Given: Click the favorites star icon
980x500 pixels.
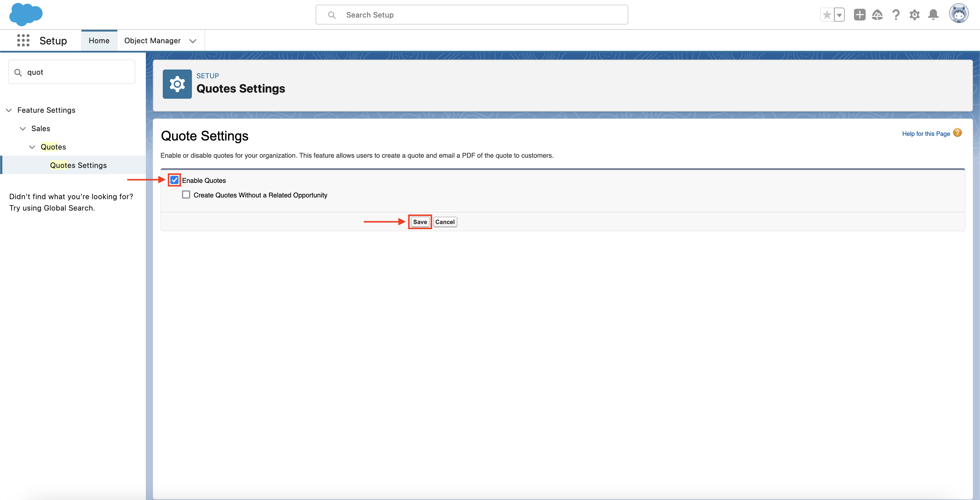Looking at the screenshot, I should click(827, 15).
